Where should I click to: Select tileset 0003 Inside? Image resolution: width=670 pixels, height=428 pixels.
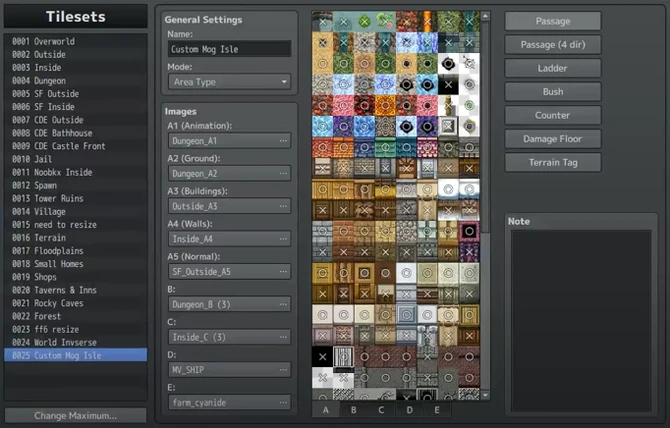pos(76,67)
